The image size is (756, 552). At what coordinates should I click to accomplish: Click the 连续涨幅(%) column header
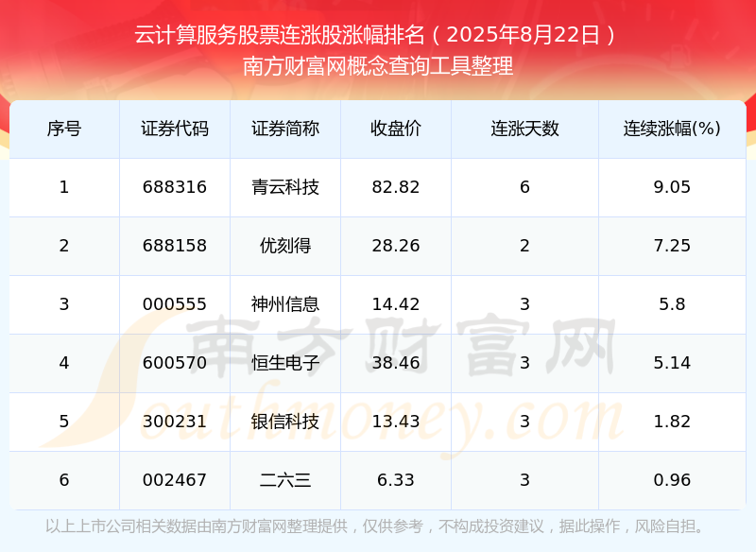672,129
